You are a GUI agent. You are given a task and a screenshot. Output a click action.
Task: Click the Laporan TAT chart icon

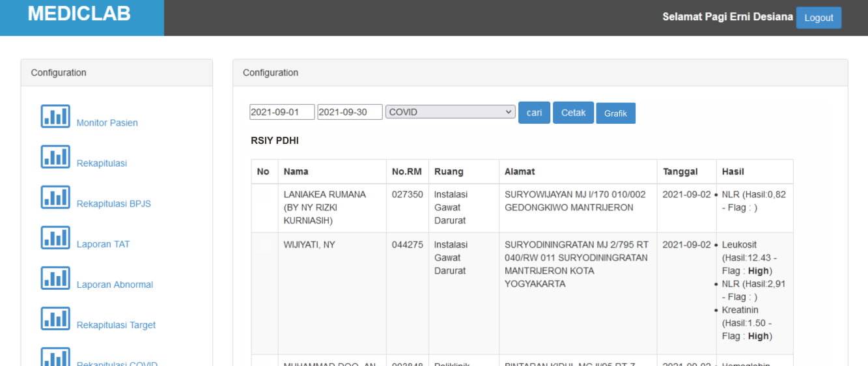click(x=55, y=238)
